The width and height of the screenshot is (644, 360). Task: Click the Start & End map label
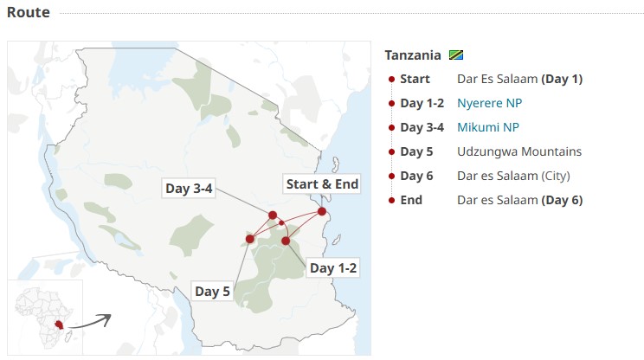point(322,183)
